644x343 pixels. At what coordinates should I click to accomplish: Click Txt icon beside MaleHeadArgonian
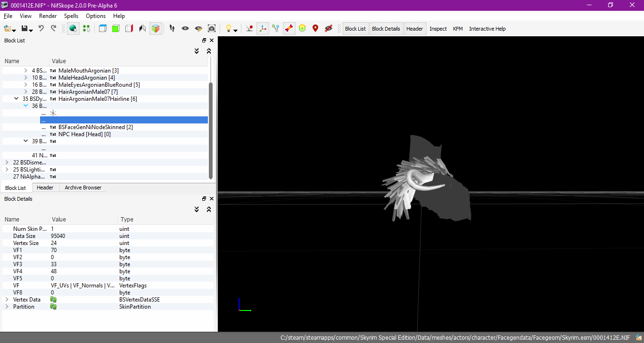tap(53, 78)
